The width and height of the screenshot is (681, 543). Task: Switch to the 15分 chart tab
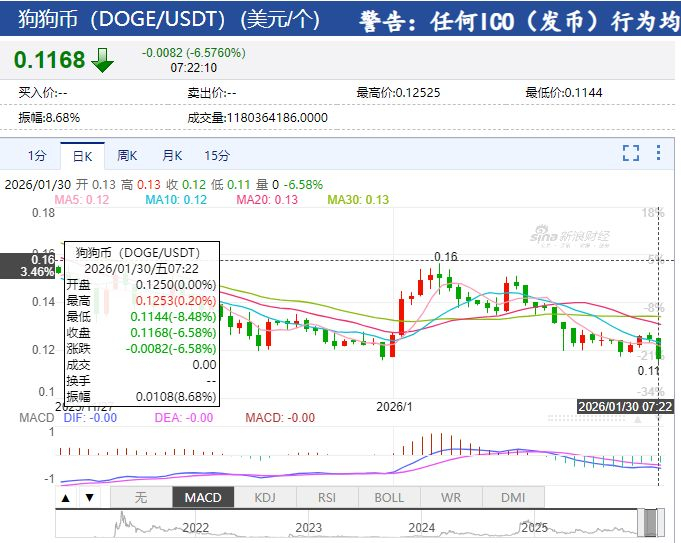tap(217, 156)
